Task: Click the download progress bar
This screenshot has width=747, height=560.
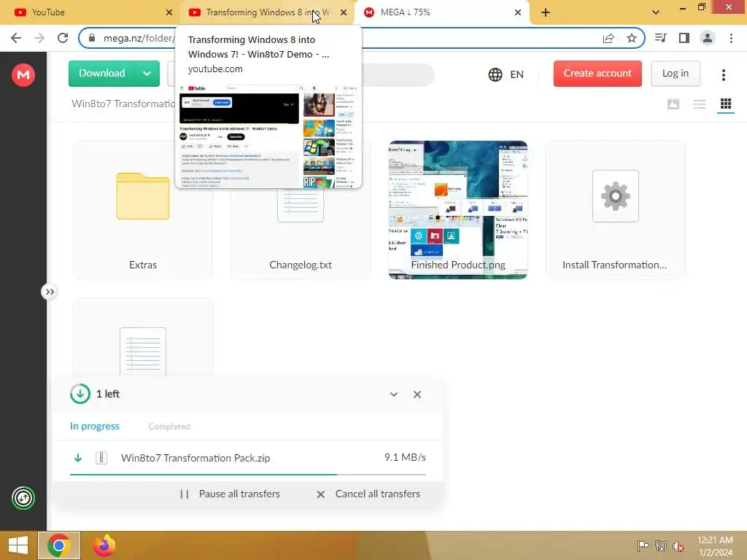Action: click(248, 475)
